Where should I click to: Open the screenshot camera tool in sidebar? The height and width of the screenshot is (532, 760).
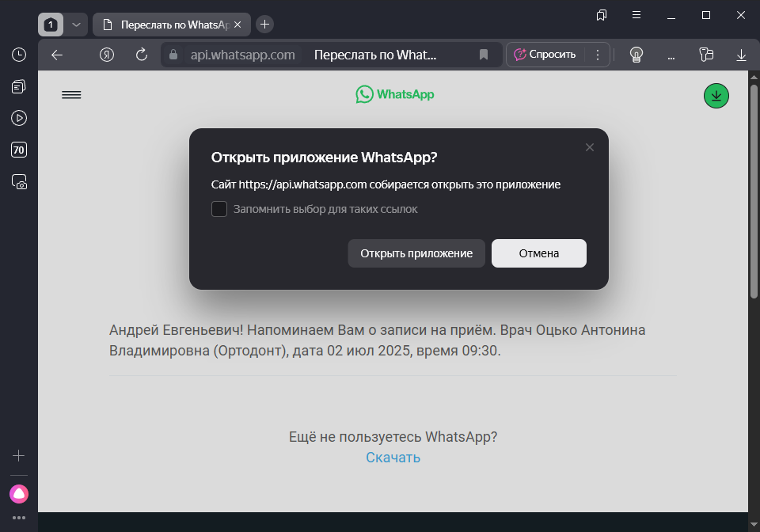[x=19, y=181]
